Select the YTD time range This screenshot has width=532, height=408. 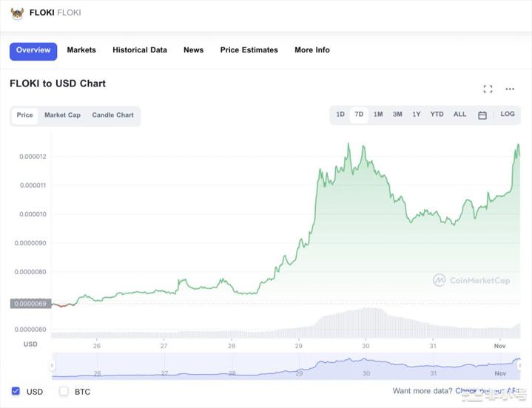pyautogui.click(x=437, y=115)
